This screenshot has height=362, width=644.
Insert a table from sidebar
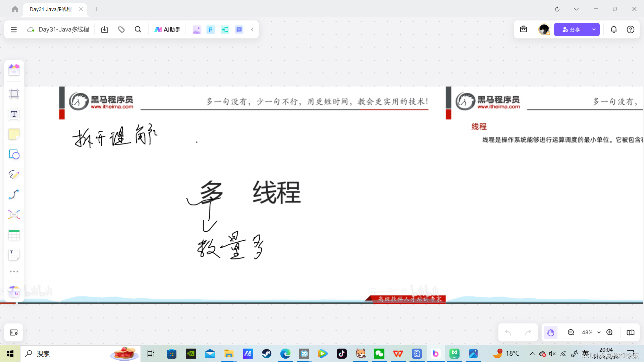[x=14, y=235]
